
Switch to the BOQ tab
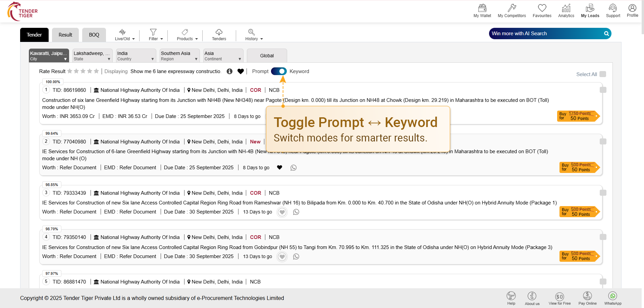coord(94,35)
